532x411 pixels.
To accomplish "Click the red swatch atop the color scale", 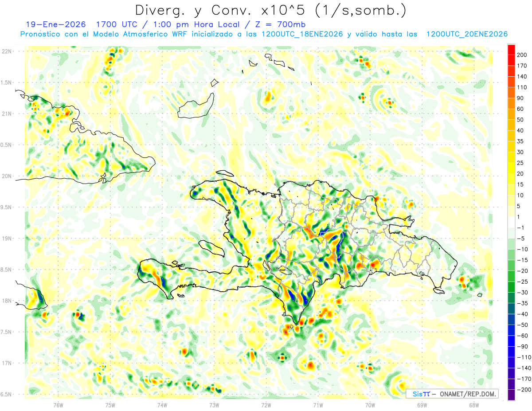I will tap(511, 50).
